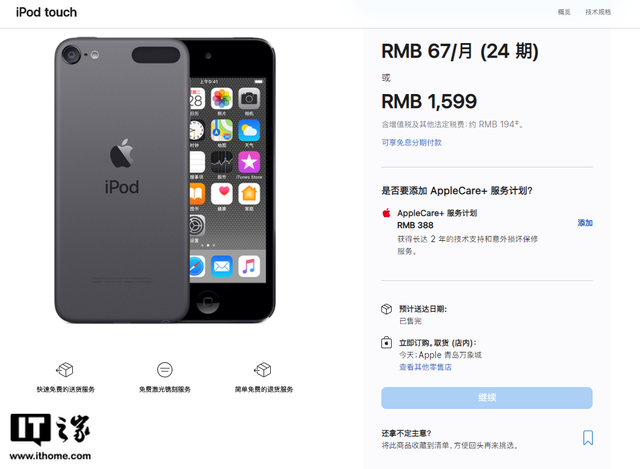Click the Mail app icon in iPod dock

coord(222,267)
